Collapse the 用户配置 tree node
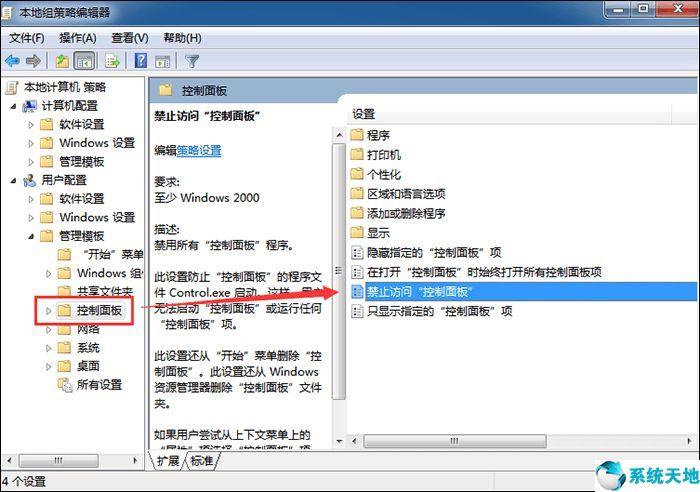 click(13, 180)
